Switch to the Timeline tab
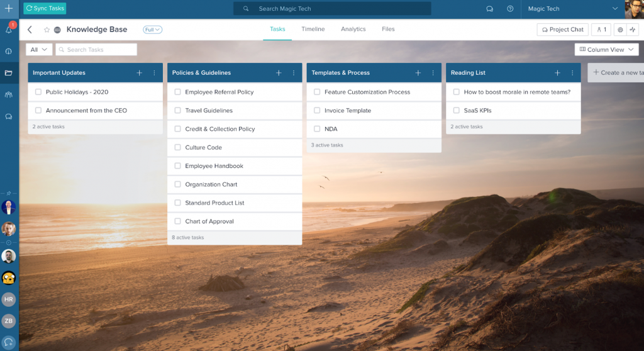The width and height of the screenshot is (644, 351). [x=313, y=29]
